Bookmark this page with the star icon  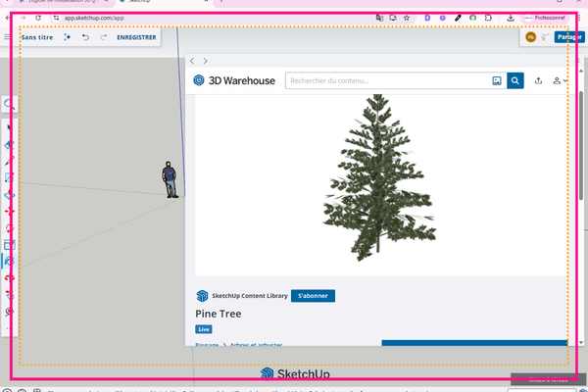click(407, 18)
